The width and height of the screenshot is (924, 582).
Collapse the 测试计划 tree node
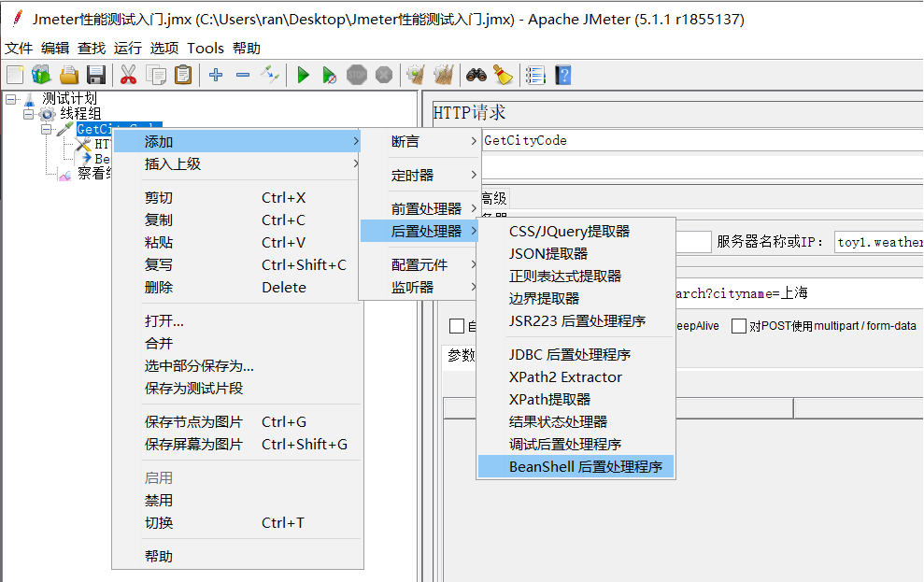click(x=10, y=100)
